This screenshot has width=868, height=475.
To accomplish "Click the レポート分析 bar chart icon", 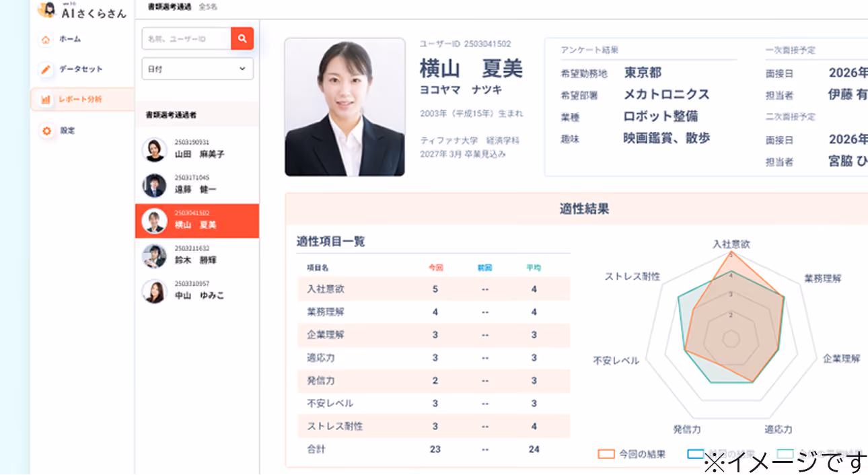I will (46, 100).
